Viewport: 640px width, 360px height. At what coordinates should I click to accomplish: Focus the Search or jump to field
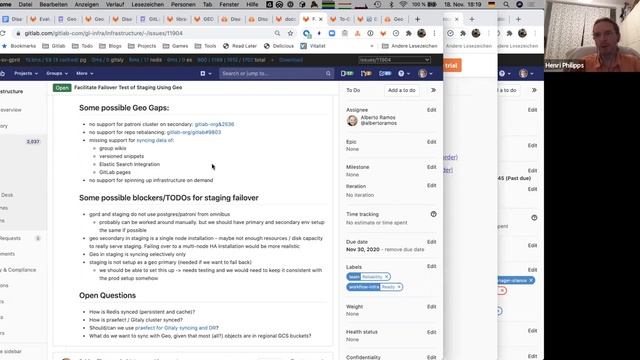(x=276, y=73)
